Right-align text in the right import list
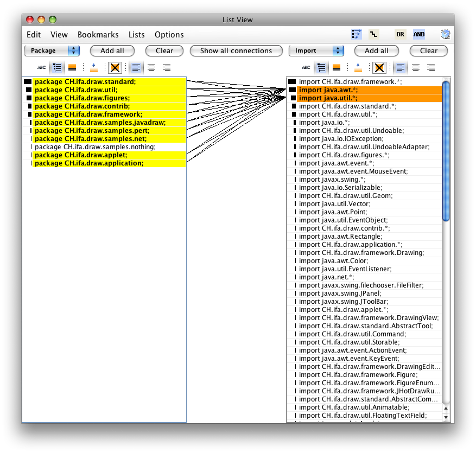The height and width of the screenshot is (453, 476). (x=431, y=68)
